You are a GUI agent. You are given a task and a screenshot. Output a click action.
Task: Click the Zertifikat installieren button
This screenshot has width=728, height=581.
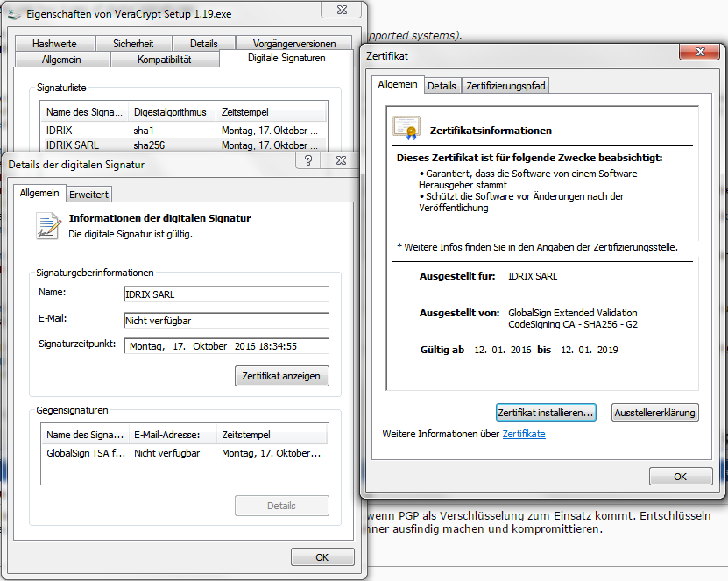coord(546,413)
